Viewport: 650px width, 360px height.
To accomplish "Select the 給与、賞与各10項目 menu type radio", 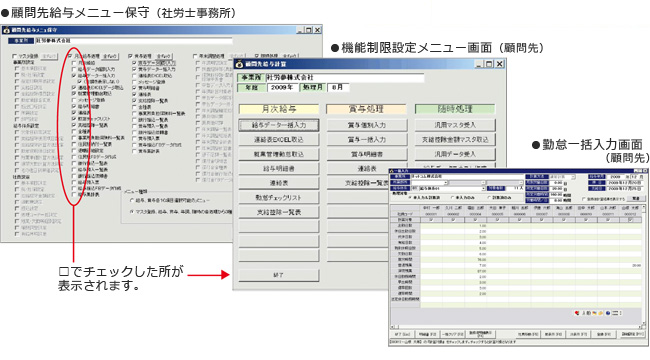I will click(x=132, y=200).
